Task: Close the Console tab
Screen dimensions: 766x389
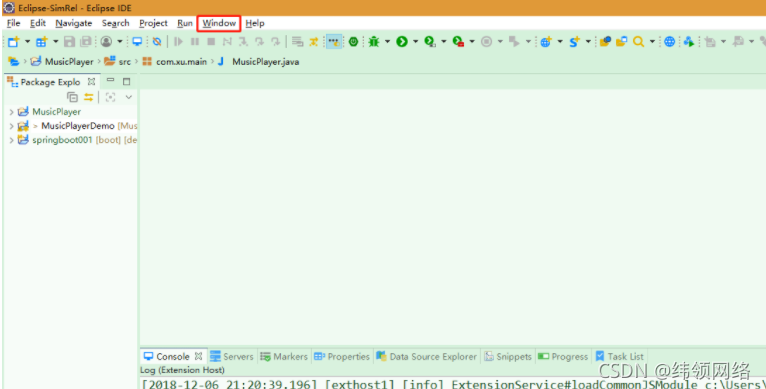Action: (198, 356)
